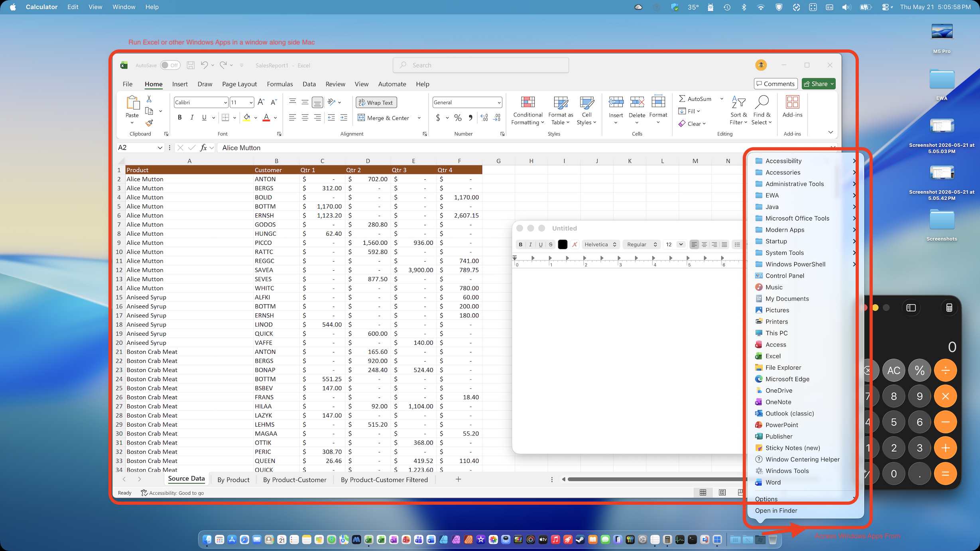Open the Regular typeface style dropdown

642,245
